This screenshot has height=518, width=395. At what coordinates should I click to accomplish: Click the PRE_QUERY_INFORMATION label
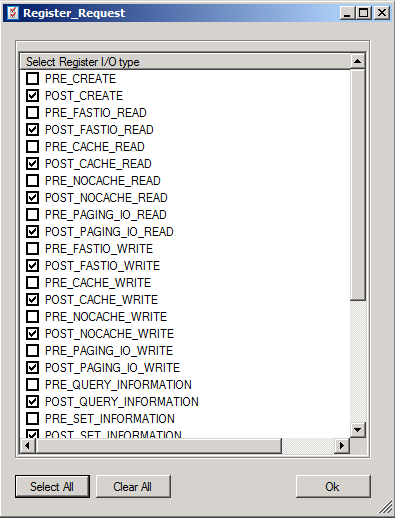pyautogui.click(x=118, y=385)
